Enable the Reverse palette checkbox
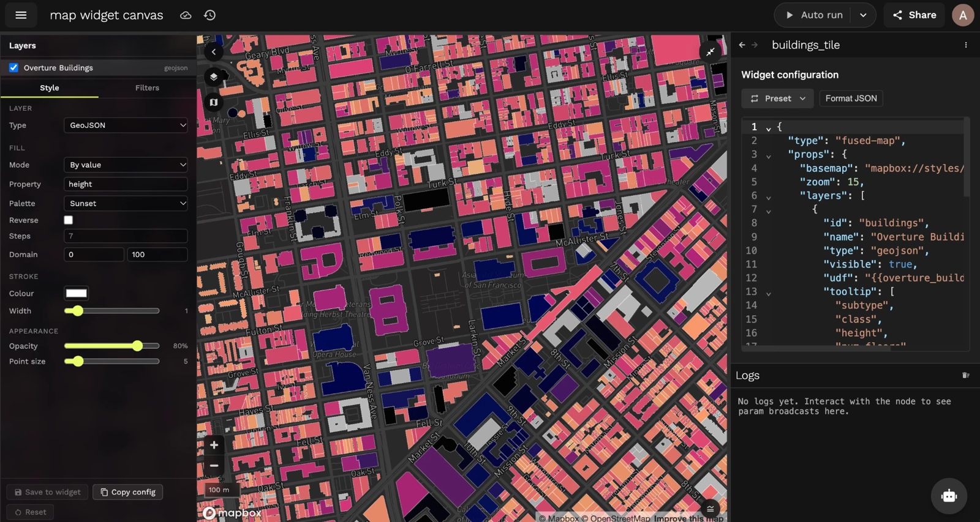 pyautogui.click(x=69, y=220)
